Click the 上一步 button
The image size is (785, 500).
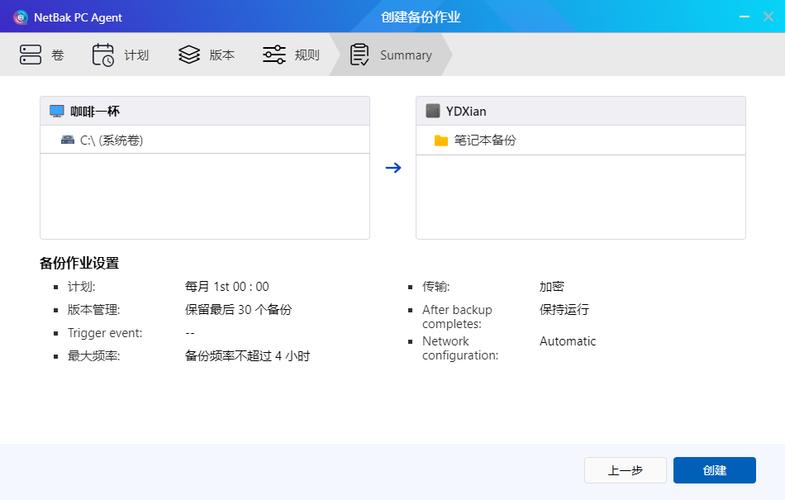pos(625,470)
